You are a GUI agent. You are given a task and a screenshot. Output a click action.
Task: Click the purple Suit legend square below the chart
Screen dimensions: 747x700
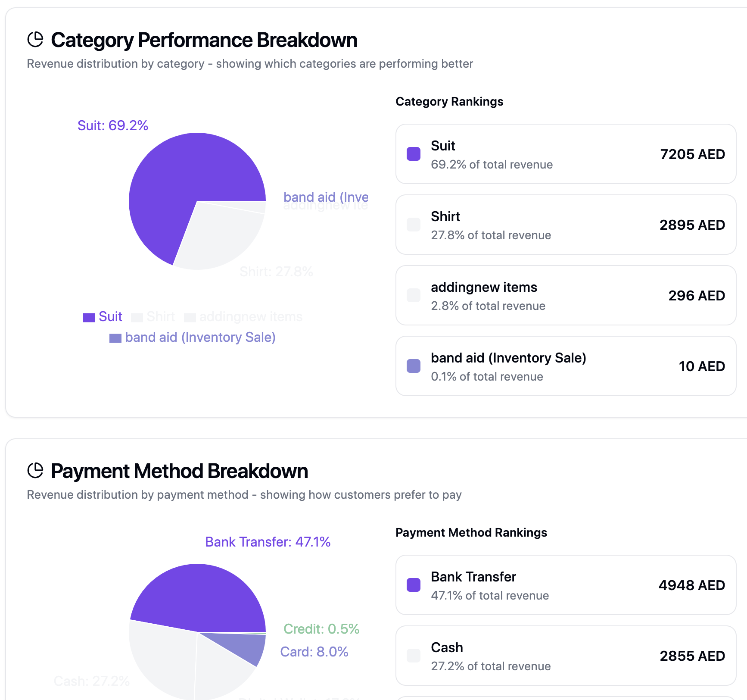[89, 317]
